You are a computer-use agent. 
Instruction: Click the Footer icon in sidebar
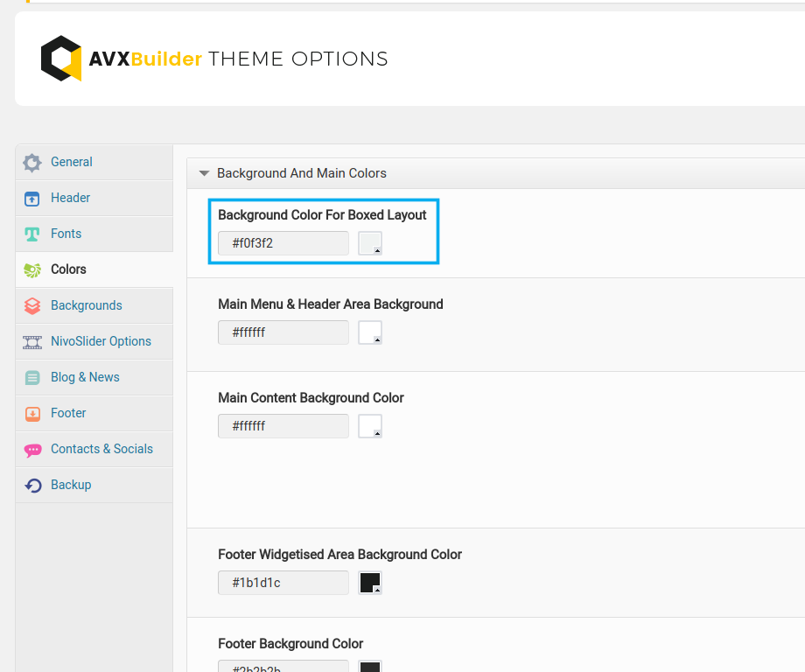tap(32, 414)
